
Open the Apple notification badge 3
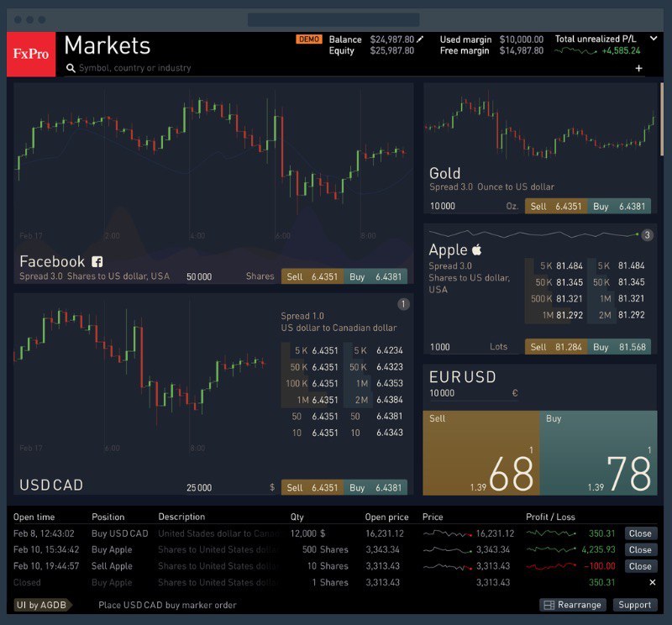click(x=647, y=235)
